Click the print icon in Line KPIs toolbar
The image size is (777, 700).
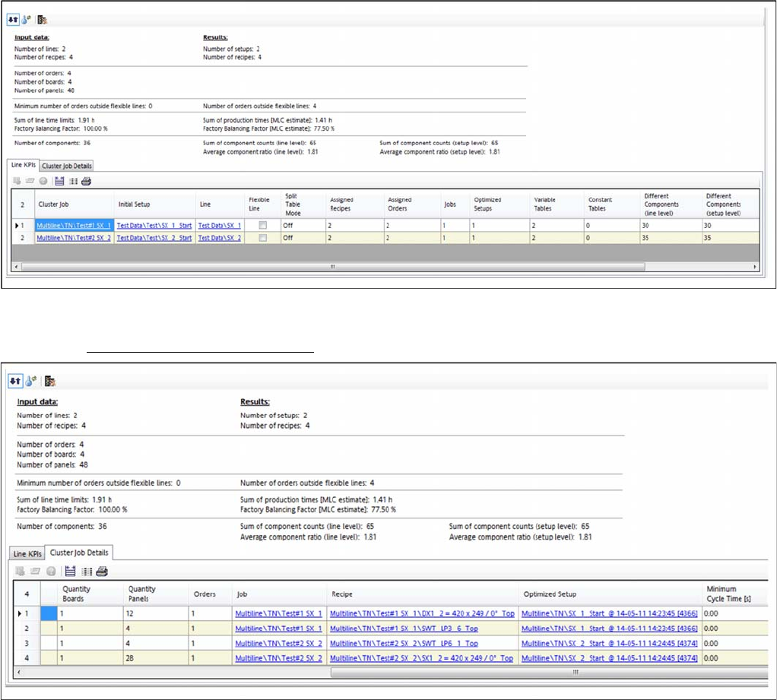click(86, 181)
